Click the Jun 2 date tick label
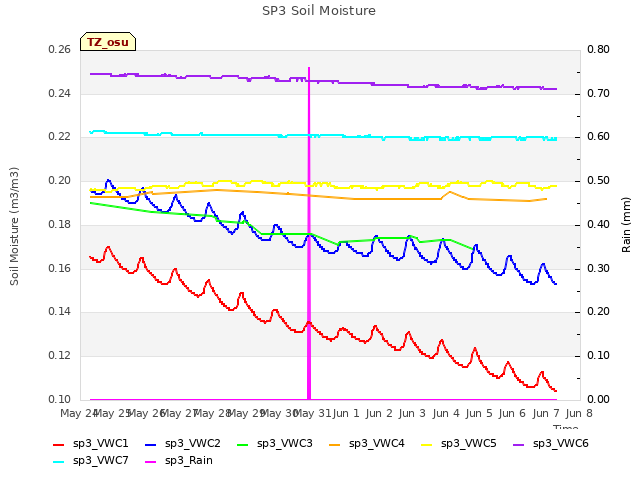 [379, 413]
